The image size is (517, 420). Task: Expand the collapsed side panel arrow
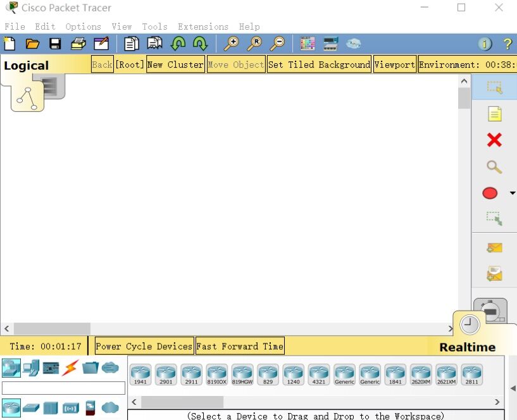click(513, 388)
